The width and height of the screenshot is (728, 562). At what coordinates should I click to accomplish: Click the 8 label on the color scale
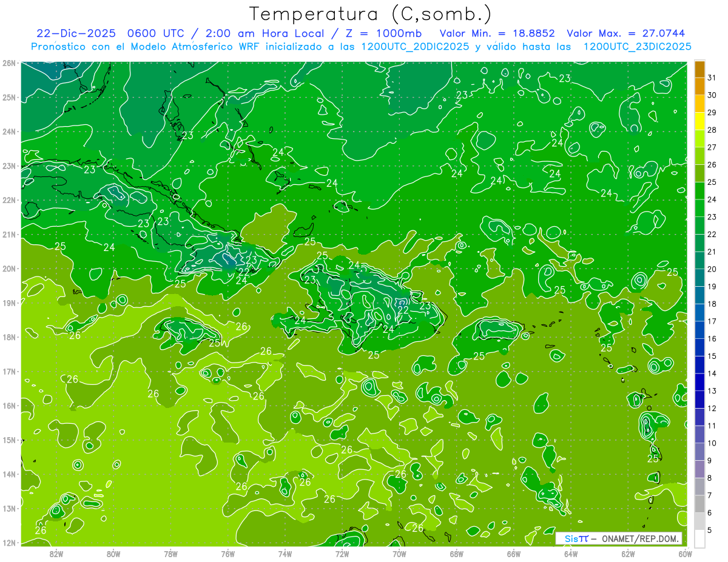point(710,478)
